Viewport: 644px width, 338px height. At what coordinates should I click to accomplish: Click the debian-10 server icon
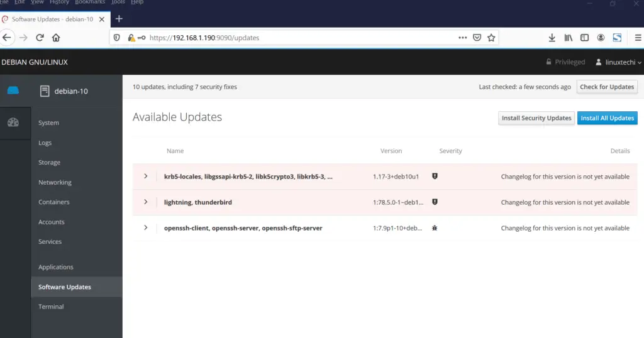tap(45, 91)
